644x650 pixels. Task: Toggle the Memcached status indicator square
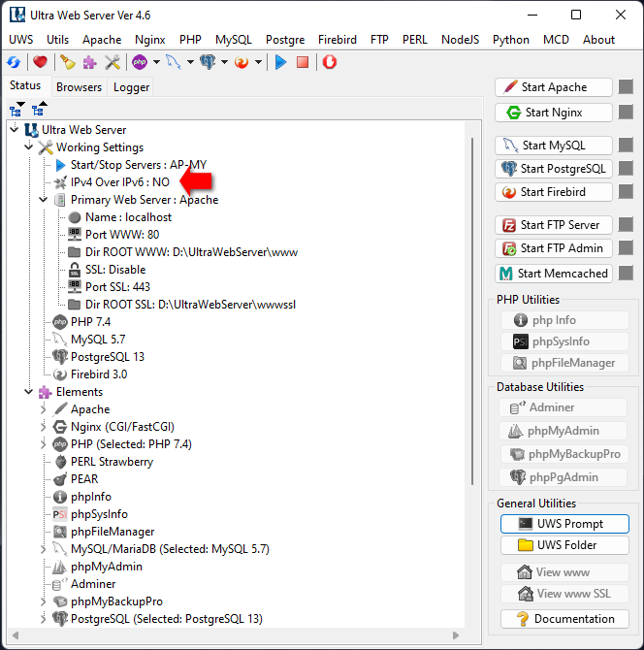pyautogui.click(x=626, y=274)
